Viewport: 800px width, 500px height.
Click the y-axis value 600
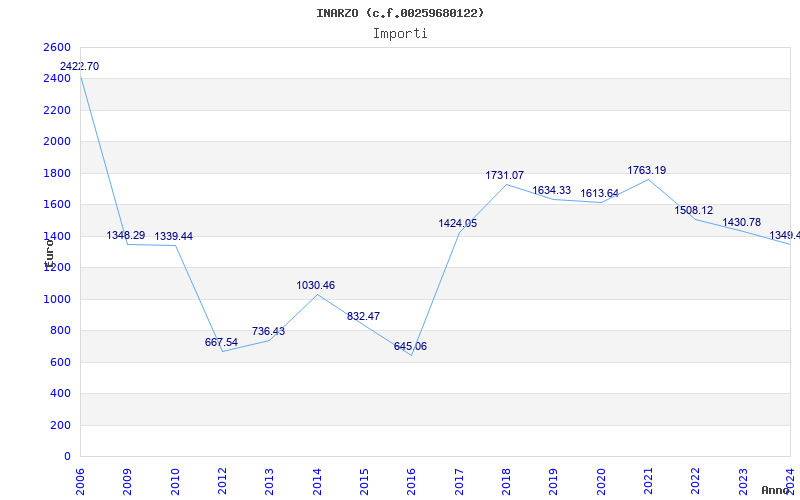60,362
